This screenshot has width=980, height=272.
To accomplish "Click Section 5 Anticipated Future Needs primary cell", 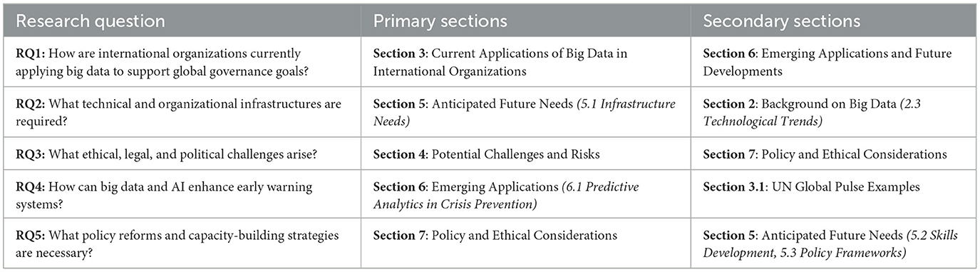I will tap(525, 112).
